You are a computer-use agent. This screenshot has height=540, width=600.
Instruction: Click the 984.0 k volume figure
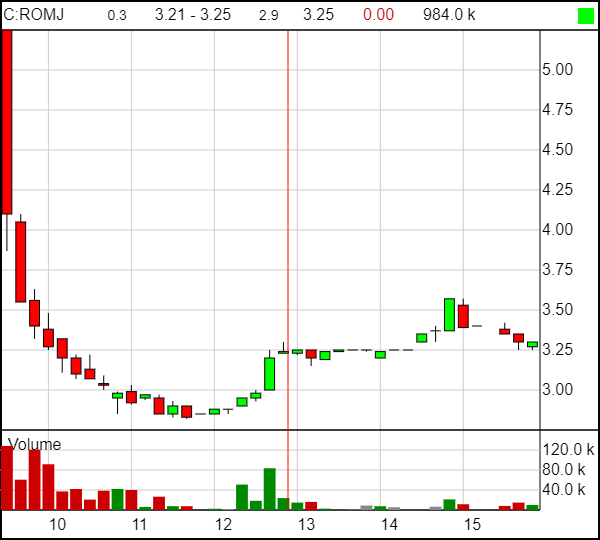click(x=449, y=15)
